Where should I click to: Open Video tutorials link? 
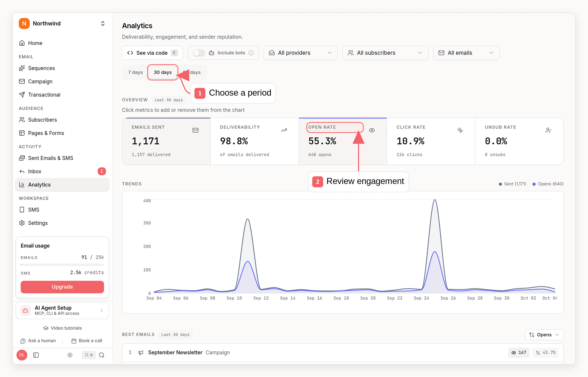62,328
